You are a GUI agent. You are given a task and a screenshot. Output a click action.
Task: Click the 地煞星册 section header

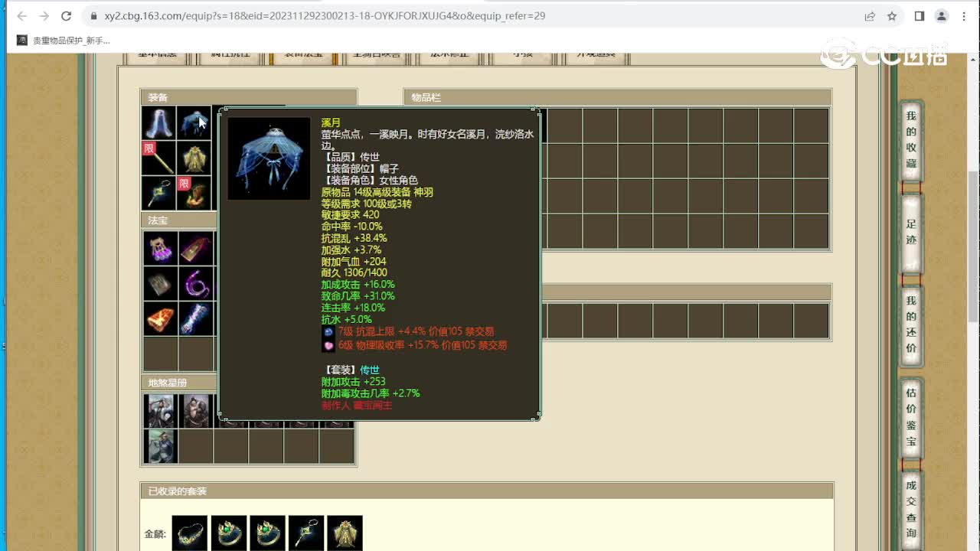click(179, 383)
